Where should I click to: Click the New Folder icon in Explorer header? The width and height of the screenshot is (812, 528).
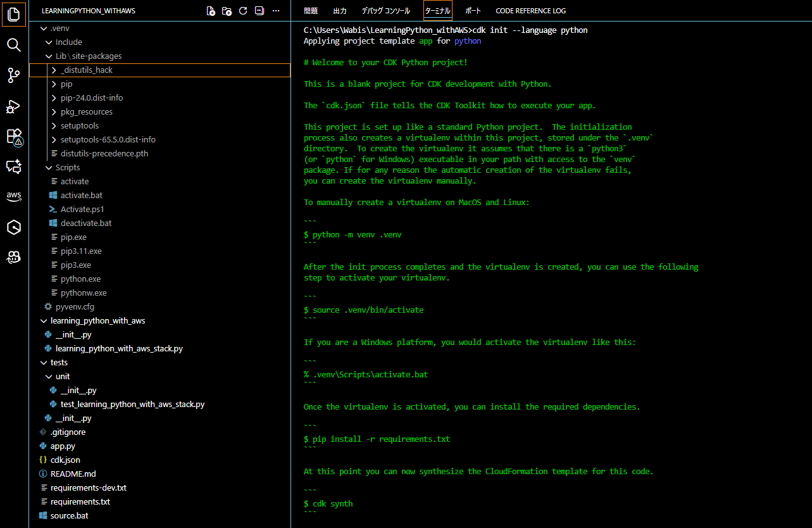pos(227,11)
